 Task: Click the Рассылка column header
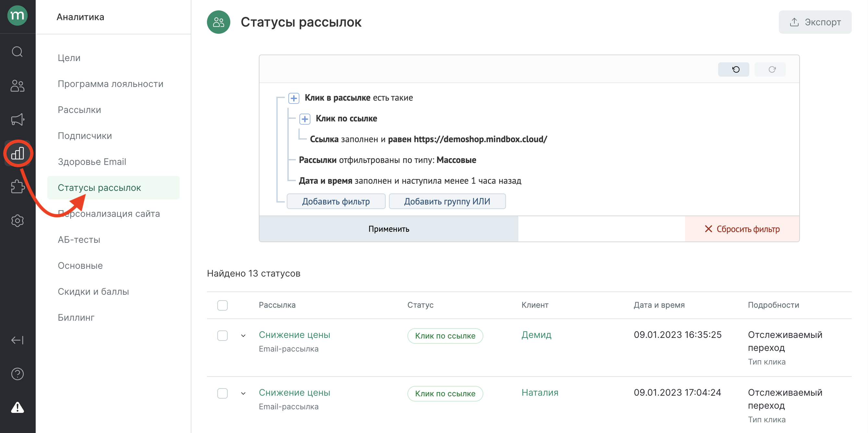[277, 305]
